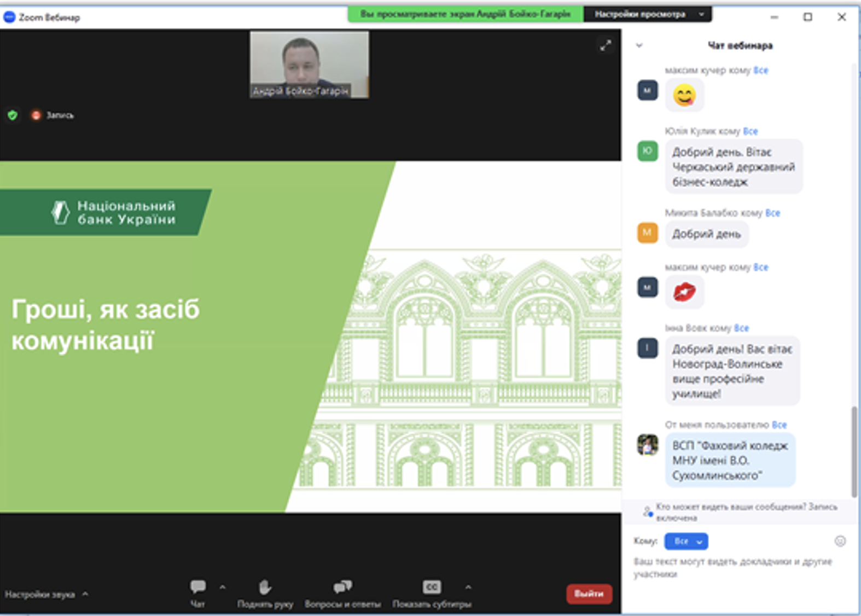Click the ВСП Фаховий коледж МНУ message
The width and height of the screenshot is (861, 616).
(730, 460)
